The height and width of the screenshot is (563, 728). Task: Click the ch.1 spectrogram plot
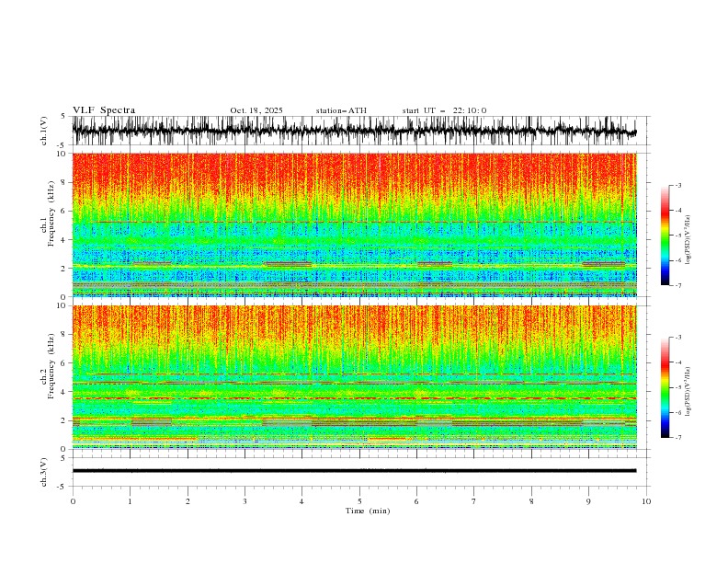(x=355, y=224)
